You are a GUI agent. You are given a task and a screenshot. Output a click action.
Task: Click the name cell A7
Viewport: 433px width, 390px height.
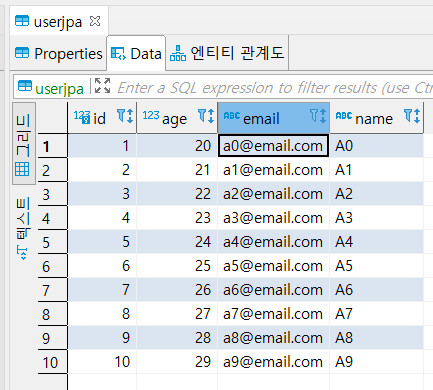(377, 314)
